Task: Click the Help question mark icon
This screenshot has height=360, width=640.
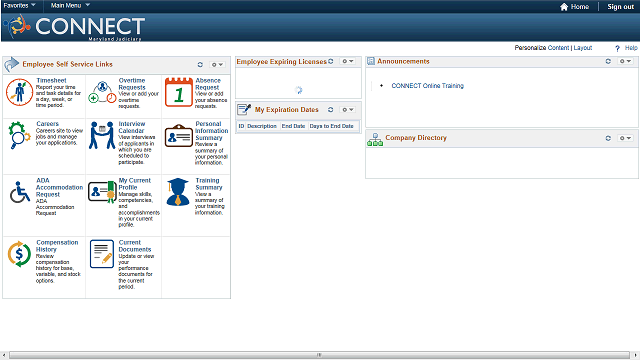Action: pos(618,48)
